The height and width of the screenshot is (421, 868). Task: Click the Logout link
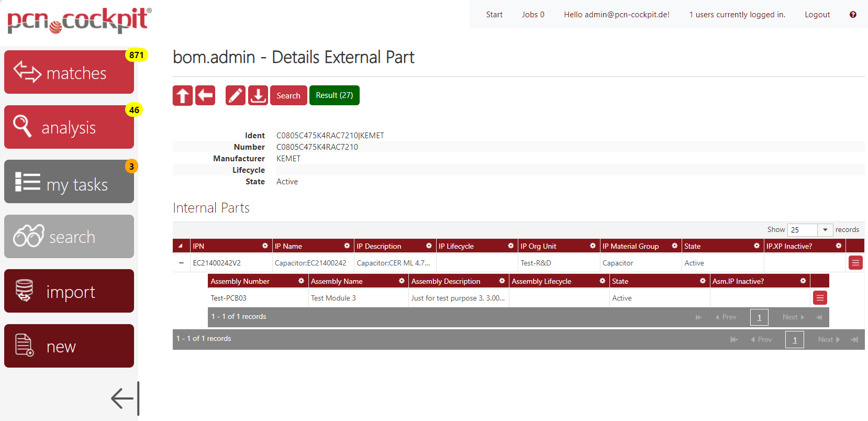pyautogui.click(x=817, y=15)
